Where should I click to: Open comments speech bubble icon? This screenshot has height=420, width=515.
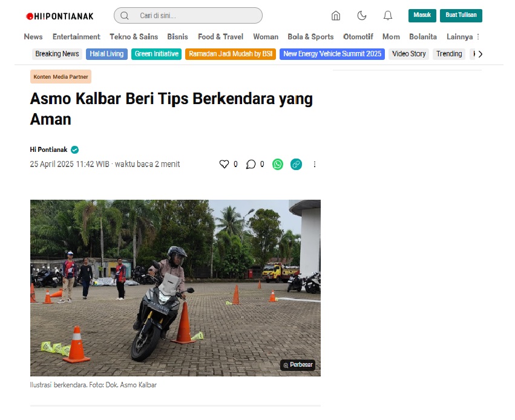pyautogui.click(x=251, y=164)
